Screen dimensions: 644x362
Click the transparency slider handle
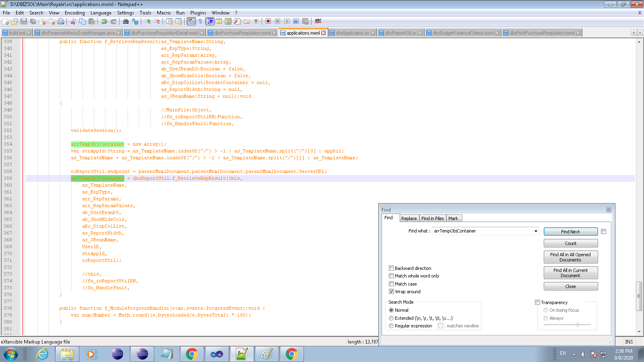click(578, 325)
